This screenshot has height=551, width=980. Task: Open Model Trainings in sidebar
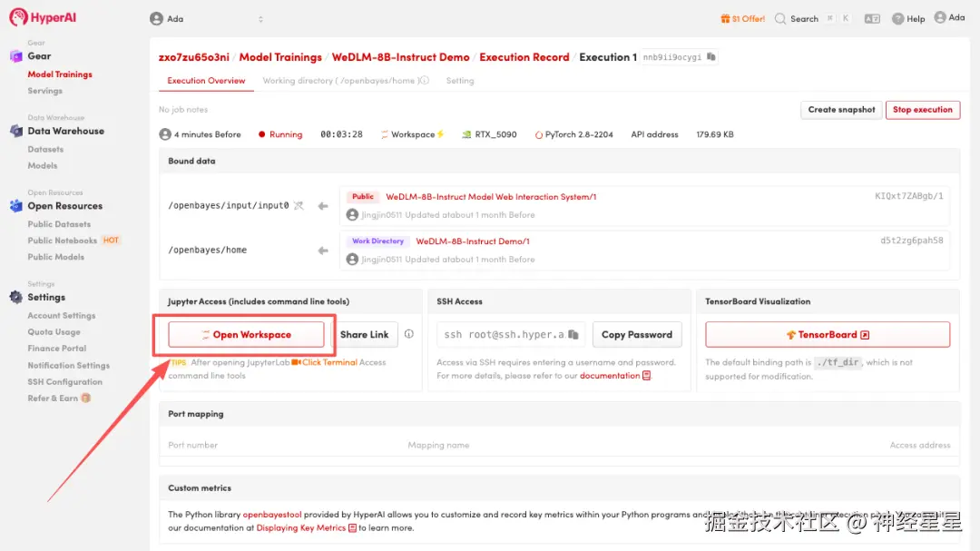pos(60,74)
